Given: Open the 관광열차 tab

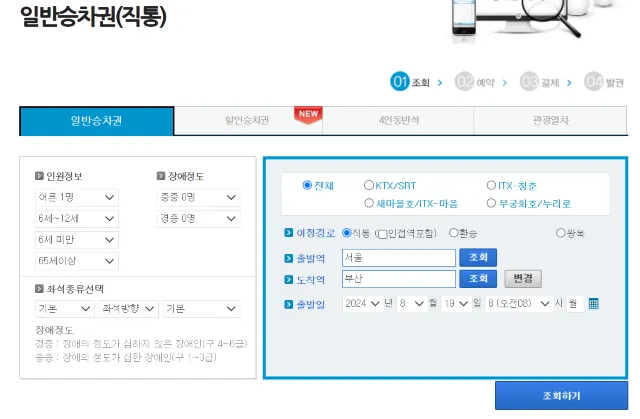Looking at the screenshot, I should 550,121.
